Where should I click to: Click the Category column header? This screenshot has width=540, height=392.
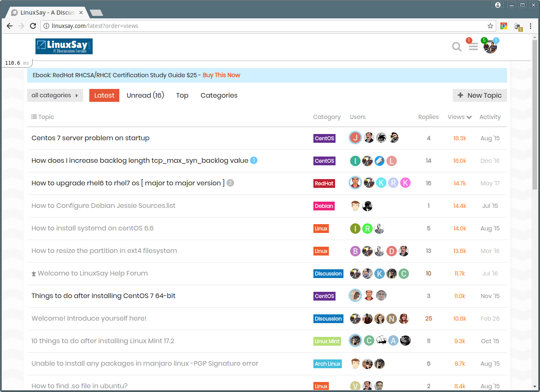click(327, 117)
